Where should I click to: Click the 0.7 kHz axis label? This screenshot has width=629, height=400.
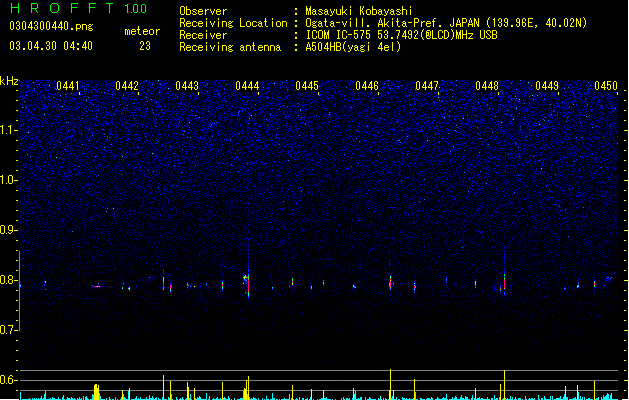[9, 330]
